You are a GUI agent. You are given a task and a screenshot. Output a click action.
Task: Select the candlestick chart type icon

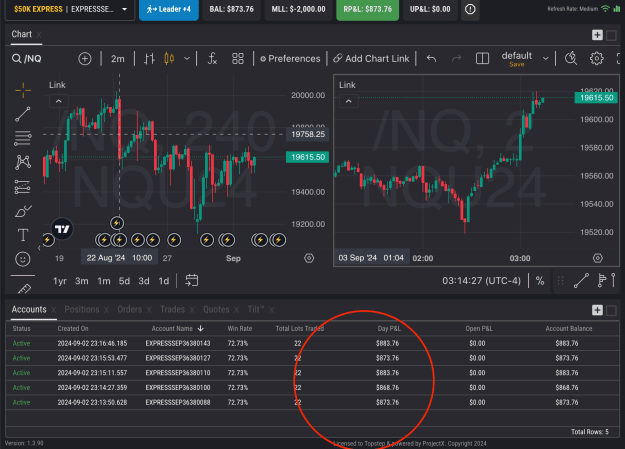[x=169, y=59]
